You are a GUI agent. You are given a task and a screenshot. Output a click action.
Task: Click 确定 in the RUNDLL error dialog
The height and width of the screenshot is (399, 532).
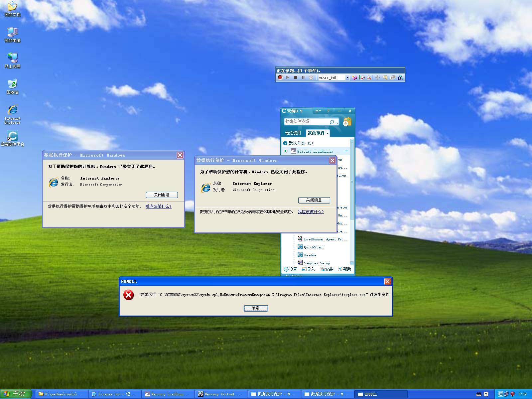[x=255, y=308]
